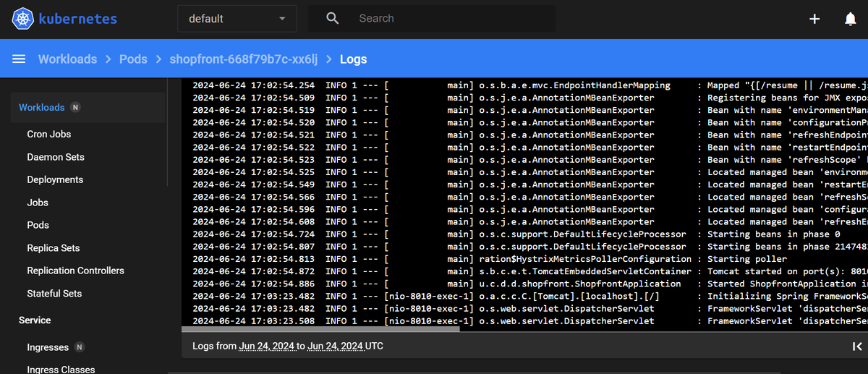Open Replica Sets in sidebar

[54, 248]
